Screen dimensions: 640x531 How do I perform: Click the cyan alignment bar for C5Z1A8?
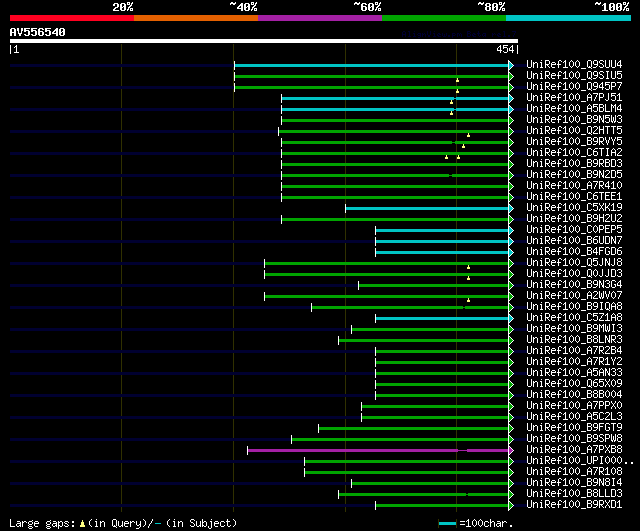[442, 319]
